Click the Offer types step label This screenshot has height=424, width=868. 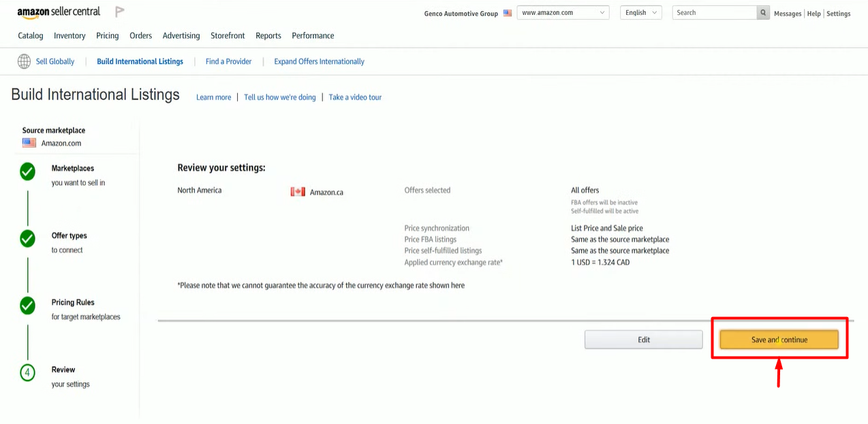tap(69, 235)
